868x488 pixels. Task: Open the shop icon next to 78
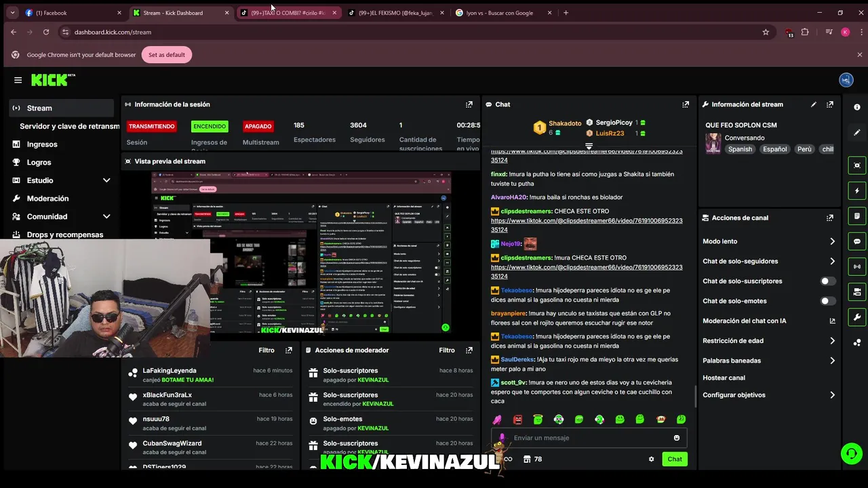526,459
